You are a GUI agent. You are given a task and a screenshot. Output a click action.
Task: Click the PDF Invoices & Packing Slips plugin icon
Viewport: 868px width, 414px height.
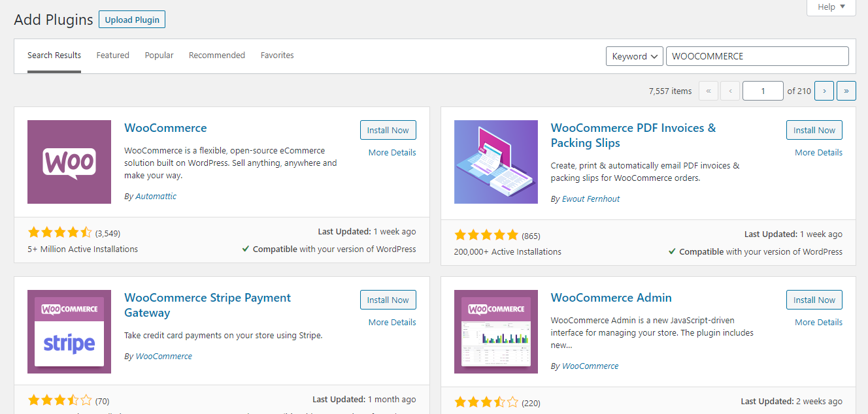pos(496,162)
